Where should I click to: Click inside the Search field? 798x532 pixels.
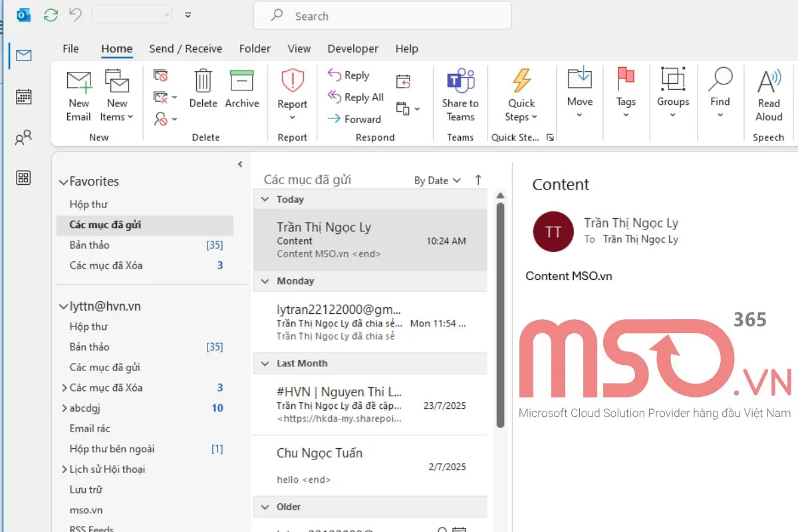click(x=382, y=15)
